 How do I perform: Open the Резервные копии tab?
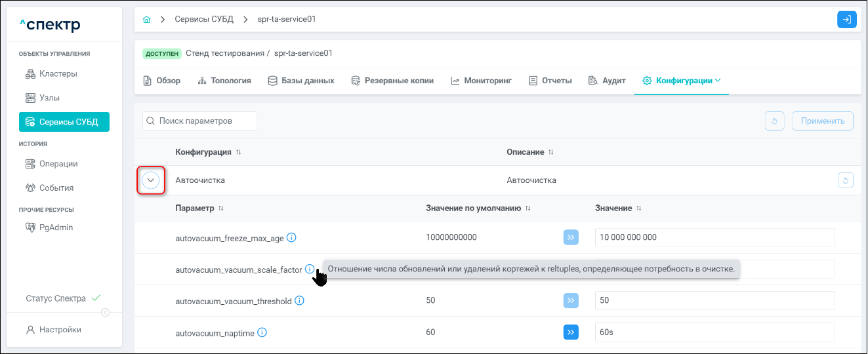click(392, 81)
